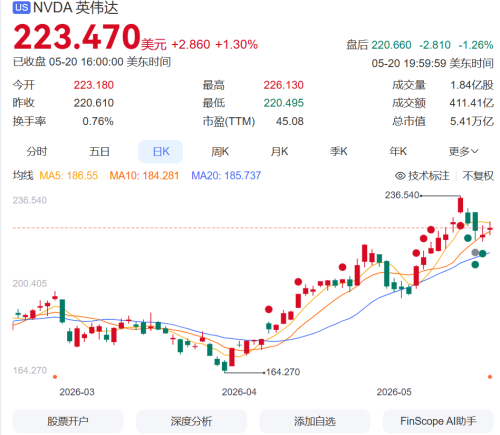This screenshot has height=435, width=500.
Task: Select the 日K tab
Action: pyautogui.click(x=161, y=152)
